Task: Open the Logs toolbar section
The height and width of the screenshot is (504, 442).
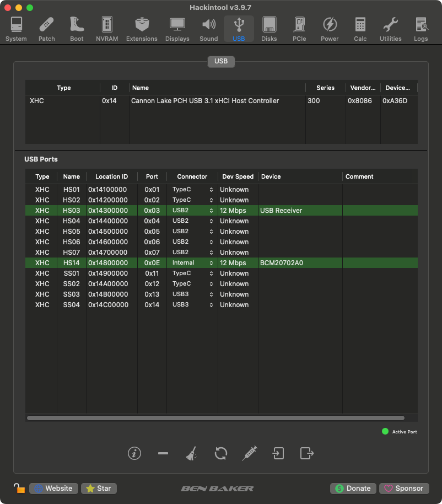Action: (x=421, y=29)
